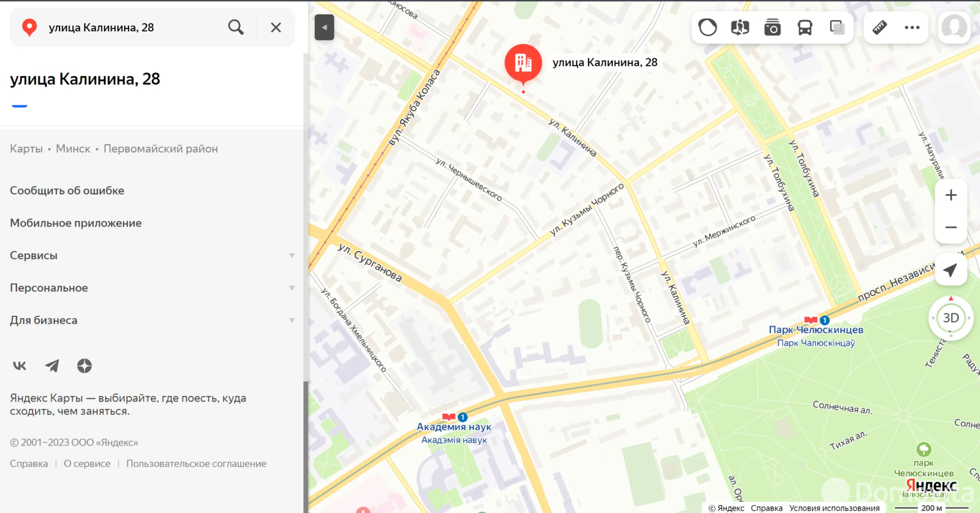
Task: Click the side panel vertical scrollbar
Action: pos(306,446)
